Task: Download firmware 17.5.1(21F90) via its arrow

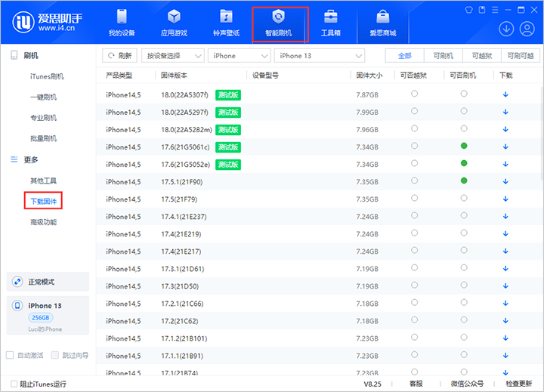Action: pyautogui.click(x=505, y=181)
